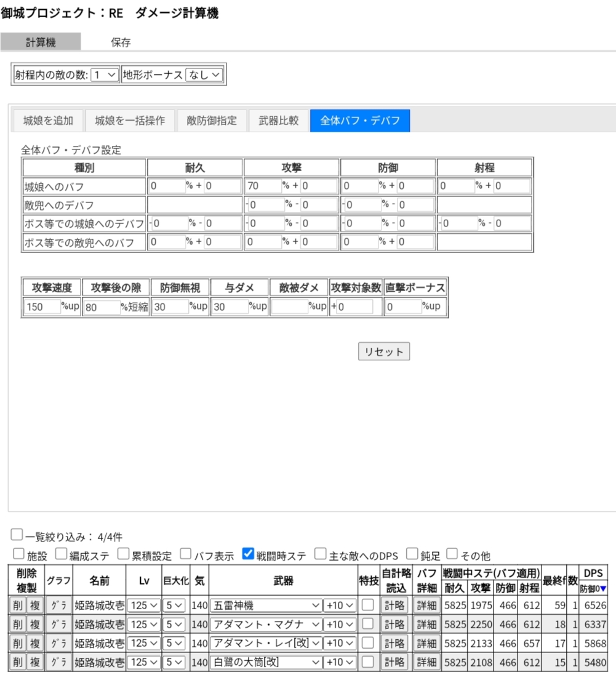The image size is (616, 680).
Task: Click 詳細 button in アダマント・レイ[改] row
Action: pos(426,643)
